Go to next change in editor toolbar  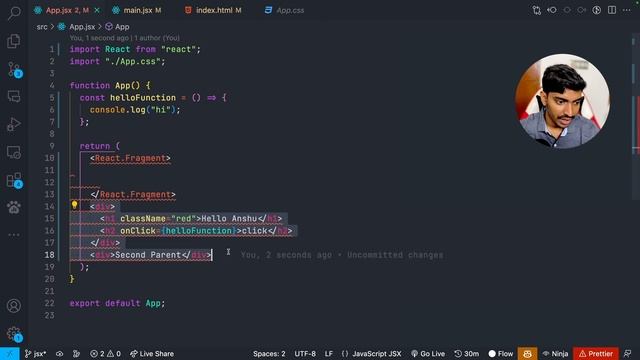pyautogui.click(x=582, y=10)
